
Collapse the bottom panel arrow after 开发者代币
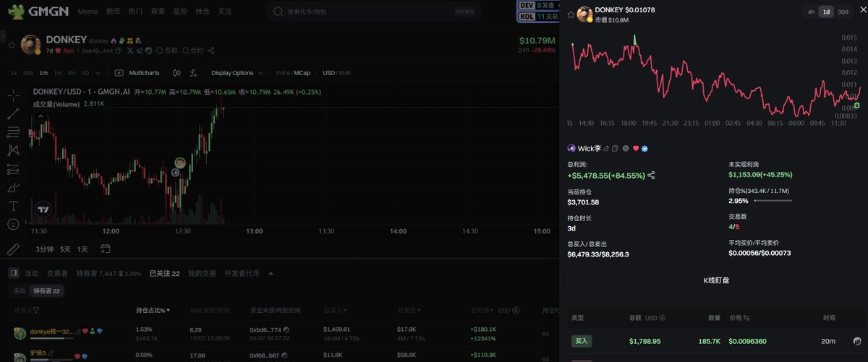point(271,273)
